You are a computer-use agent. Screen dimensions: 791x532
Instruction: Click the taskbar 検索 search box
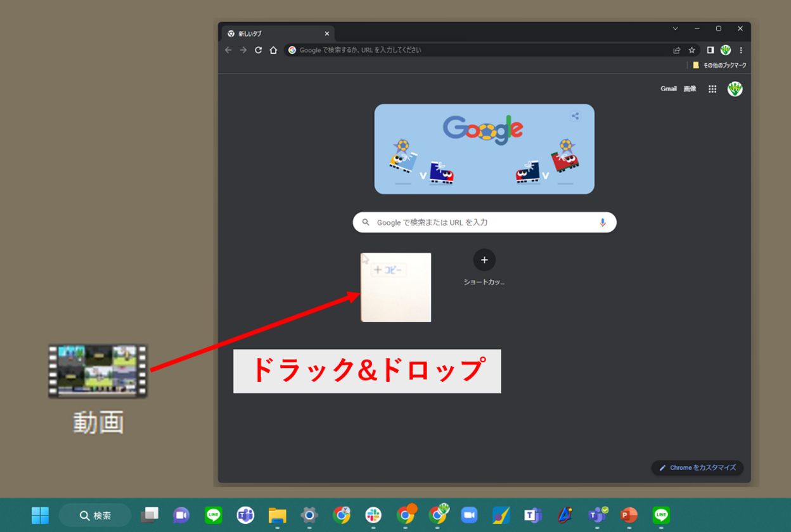click(x=95, y=516)
